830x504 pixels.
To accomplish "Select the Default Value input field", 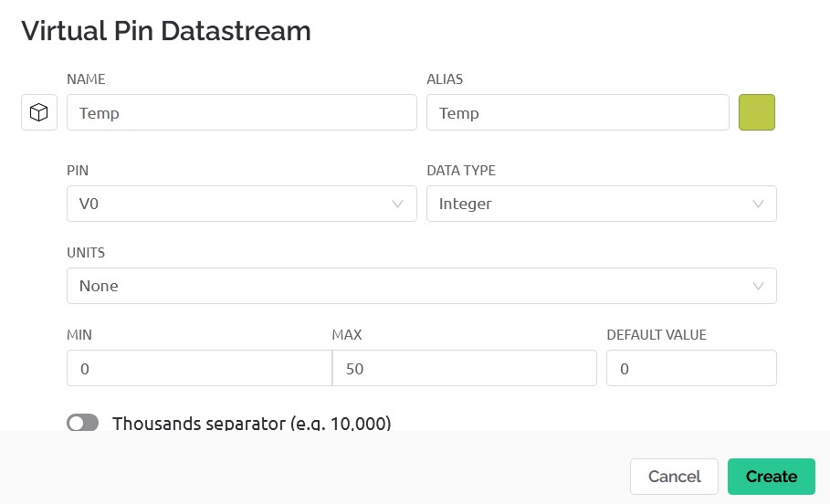I will click(691, 368).
